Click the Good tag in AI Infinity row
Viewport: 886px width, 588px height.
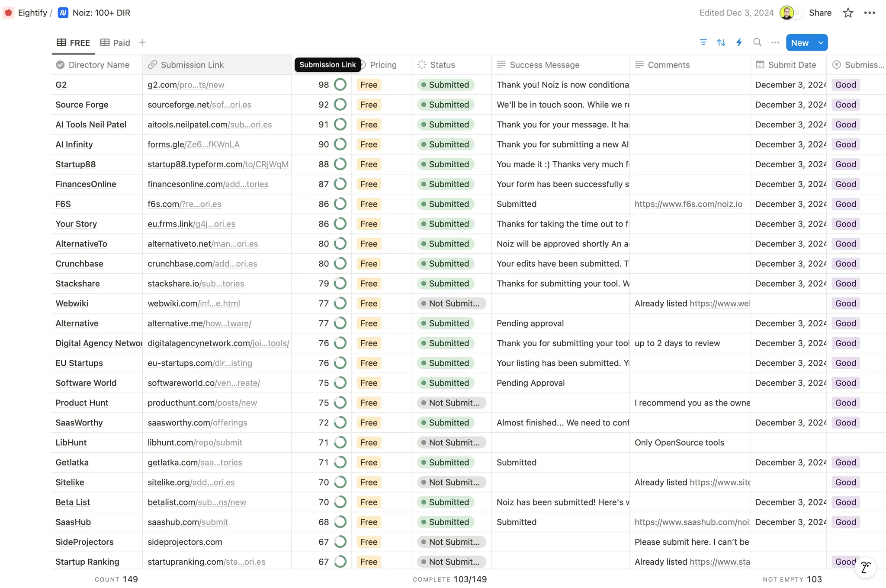(845, 144)
